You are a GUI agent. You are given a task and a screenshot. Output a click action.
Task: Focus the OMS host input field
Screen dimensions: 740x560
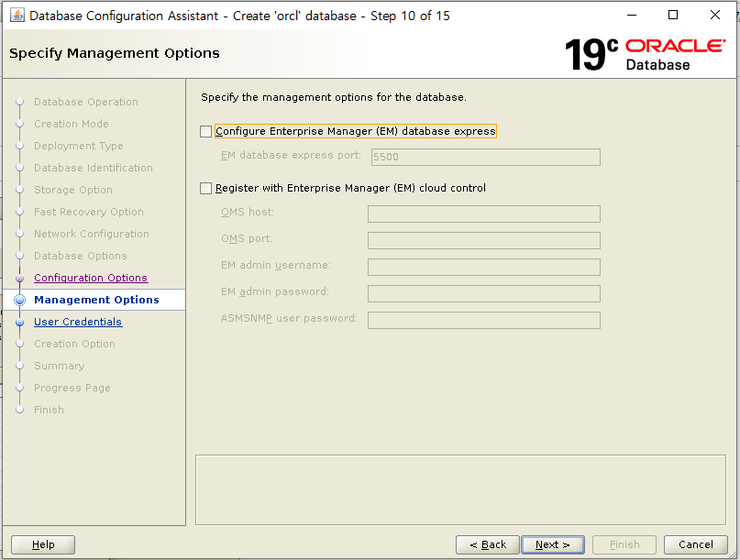(484, 214)
